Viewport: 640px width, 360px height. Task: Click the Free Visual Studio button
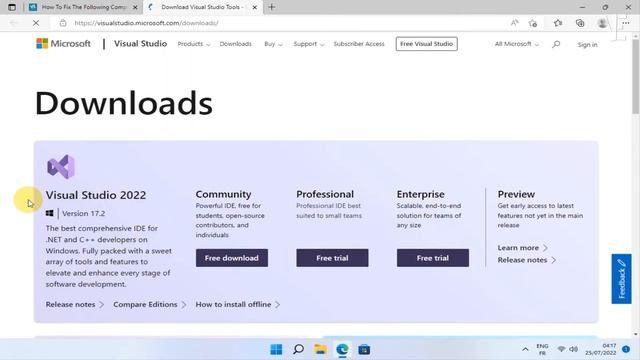(x=427, y=44)
